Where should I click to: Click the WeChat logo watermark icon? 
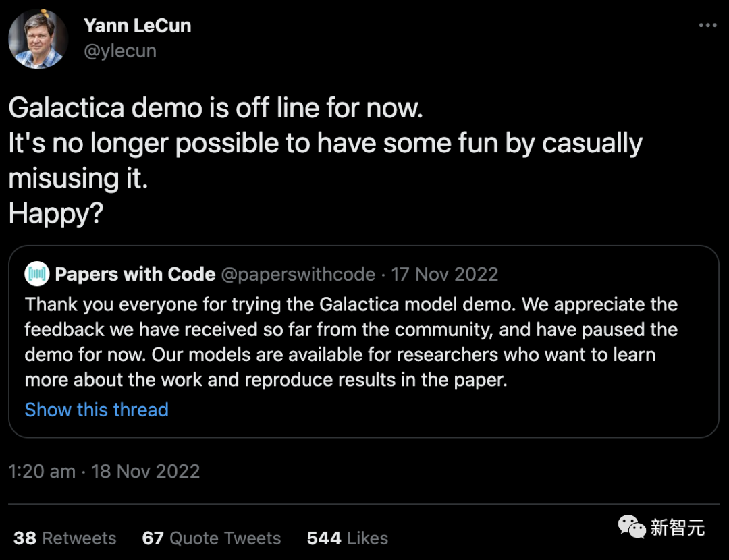pos(632,528)
